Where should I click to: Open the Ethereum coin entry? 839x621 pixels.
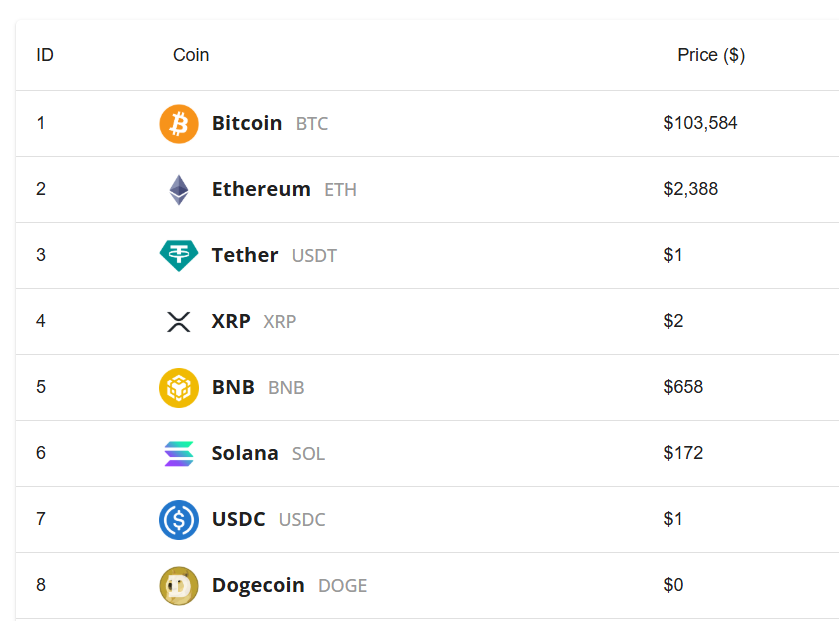tap(260, 189)
